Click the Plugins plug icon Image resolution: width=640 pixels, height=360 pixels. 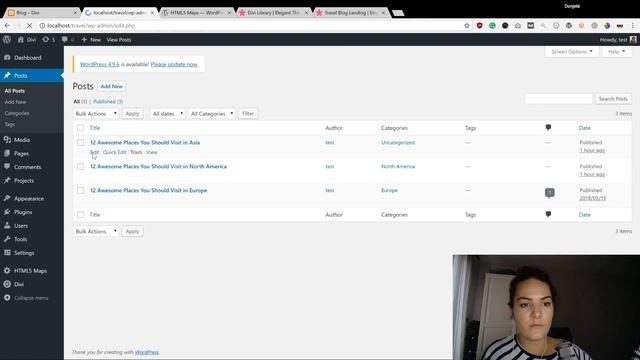coord(7,212)
